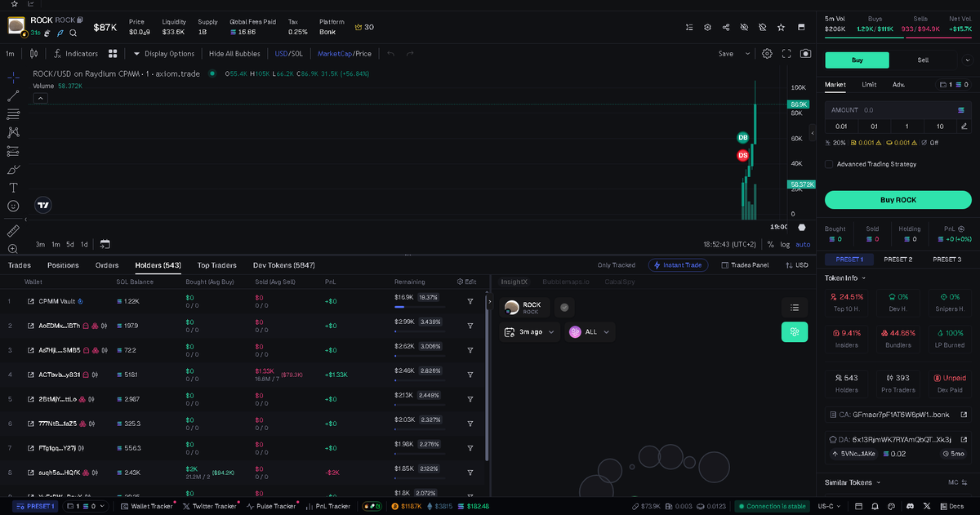
Task: Select the brush drawing tool
Action: tap(13, 170)
